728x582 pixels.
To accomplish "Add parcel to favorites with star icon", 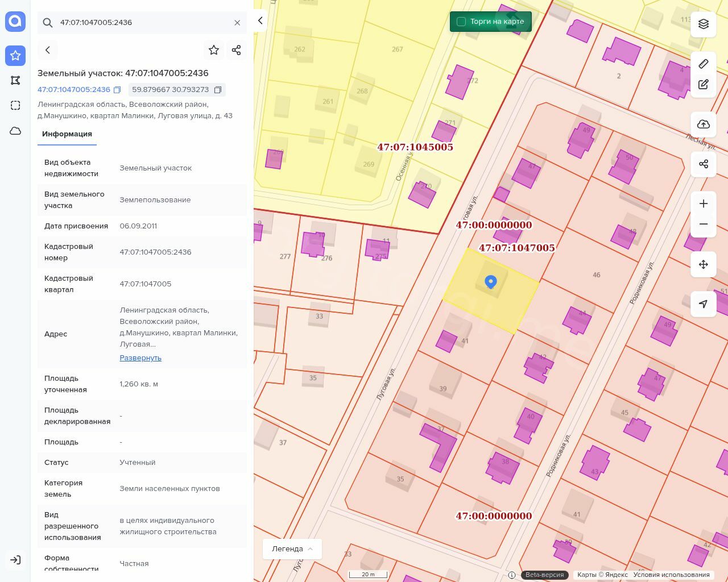I will pos(214,50).
